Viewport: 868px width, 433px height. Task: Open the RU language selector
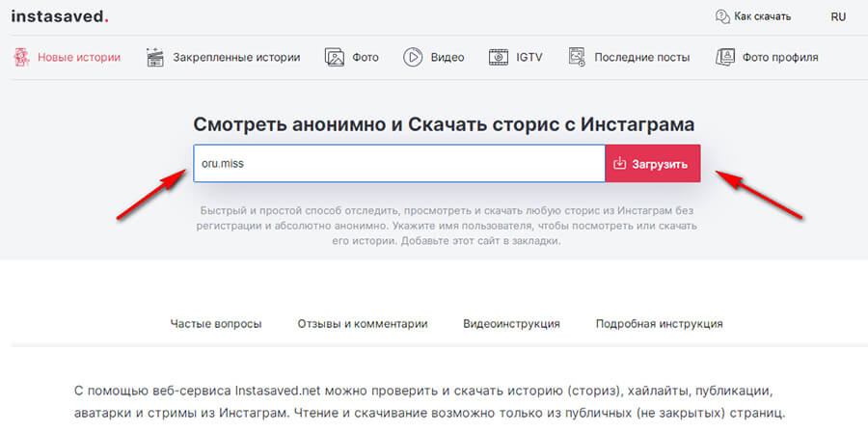tap(838, 16)
